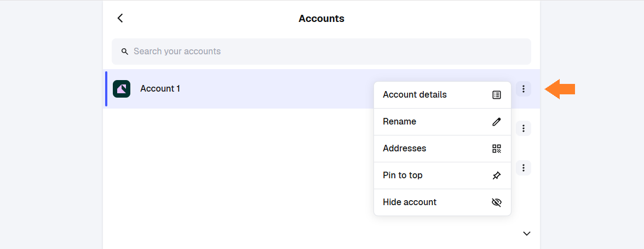
Task: Select the Addresses menu entry
Action: (x=404, y=149)
